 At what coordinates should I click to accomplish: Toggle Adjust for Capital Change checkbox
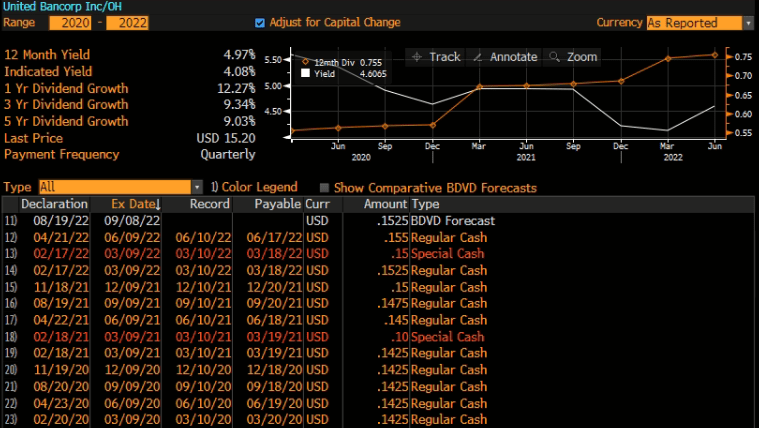[x=261, y=22]
